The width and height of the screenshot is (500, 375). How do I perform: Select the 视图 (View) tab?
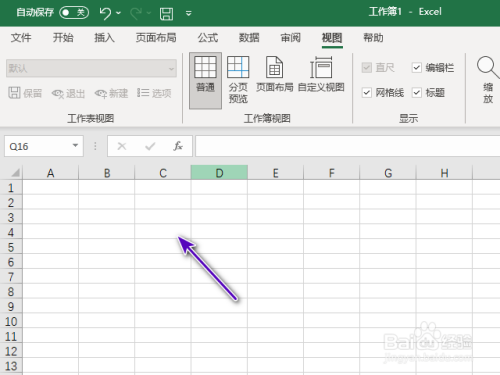[x=332, y=38]
